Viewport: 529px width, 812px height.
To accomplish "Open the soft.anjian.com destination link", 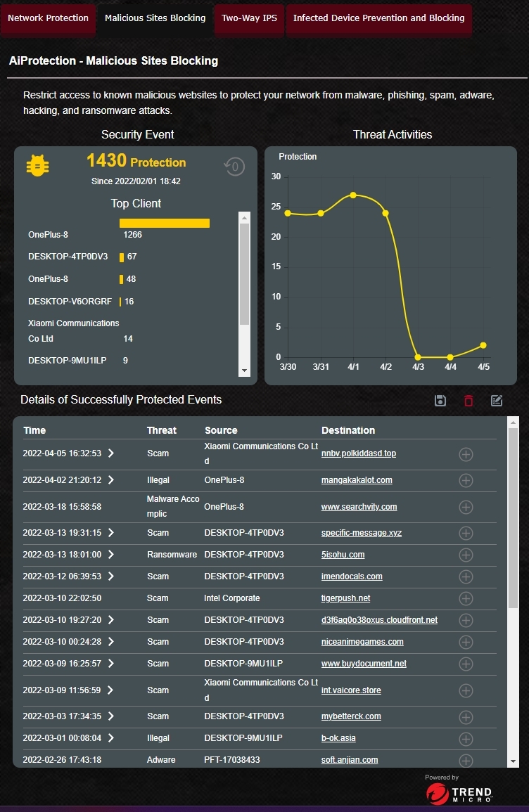I will tap(349, 760).
